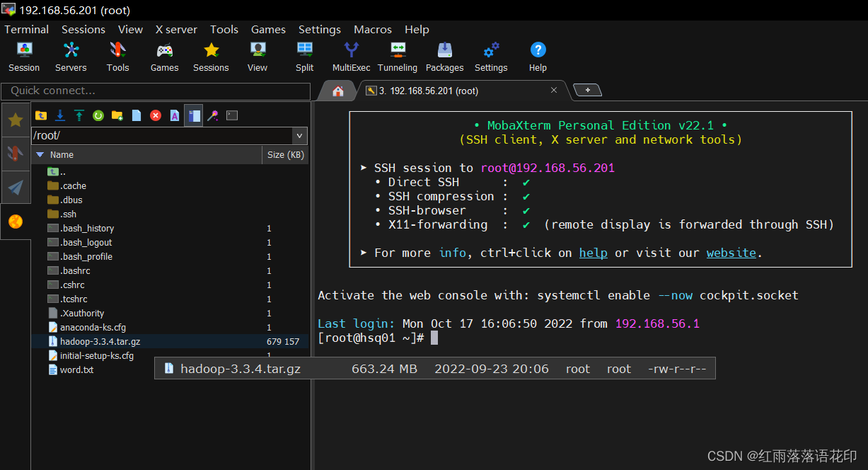Switch to the home tab
868x470 pixels.
point(338,91)
